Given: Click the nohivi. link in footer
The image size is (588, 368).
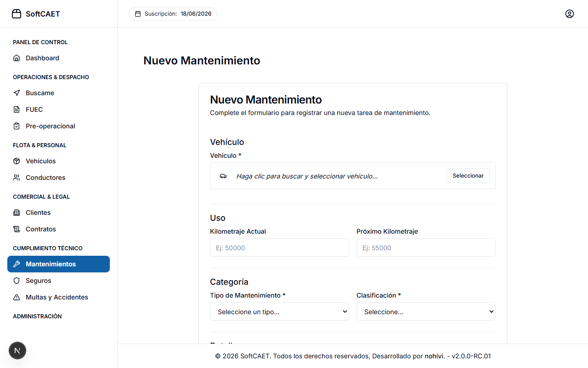Looking at the screenshot, I should click(x=435, y=356).
